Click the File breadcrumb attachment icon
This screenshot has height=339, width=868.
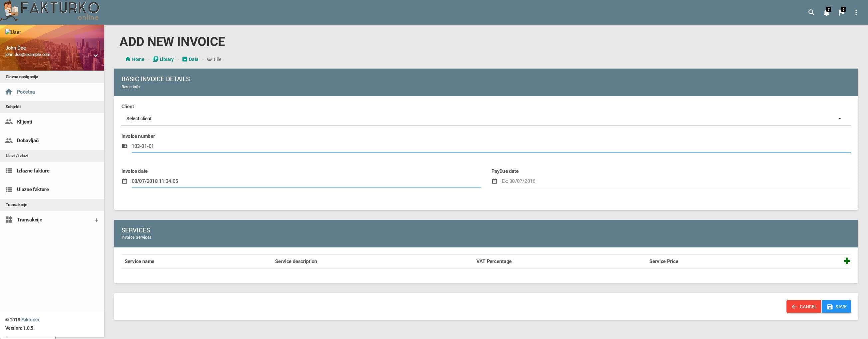tap(210, 59)
